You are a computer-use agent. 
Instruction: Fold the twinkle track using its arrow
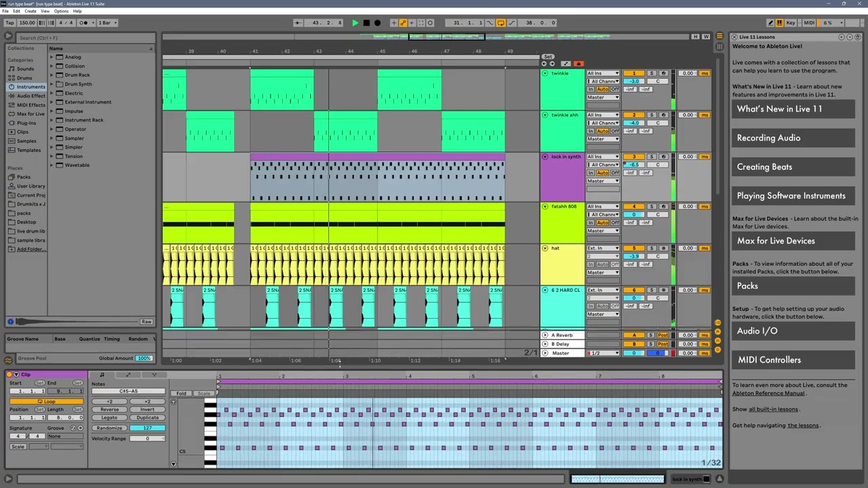(545, 73)
